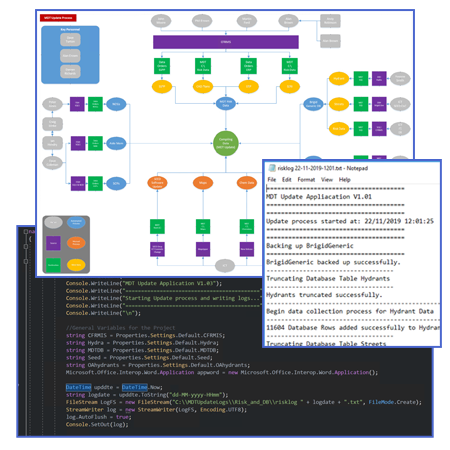Click 'string MDTDB' code line

tap(142, 350)
